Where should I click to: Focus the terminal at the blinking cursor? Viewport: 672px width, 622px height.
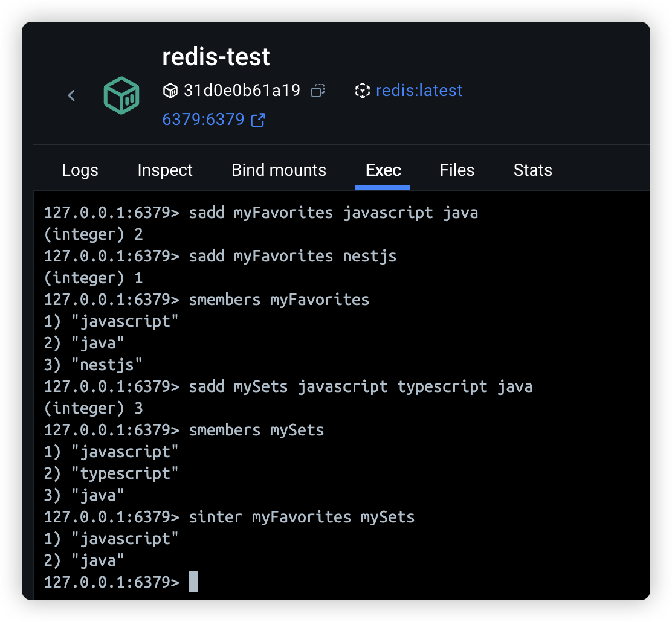(x=193, y=582)
